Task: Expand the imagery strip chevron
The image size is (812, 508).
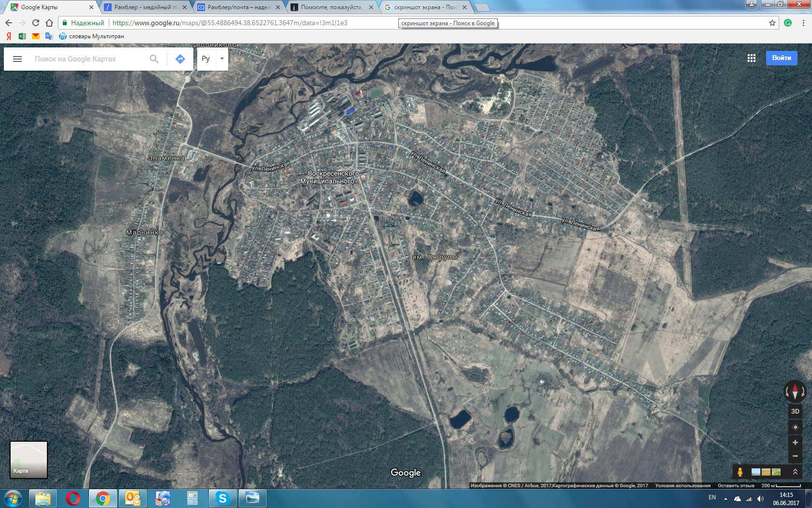Action: pyautogui.click(x=795, y=472)
